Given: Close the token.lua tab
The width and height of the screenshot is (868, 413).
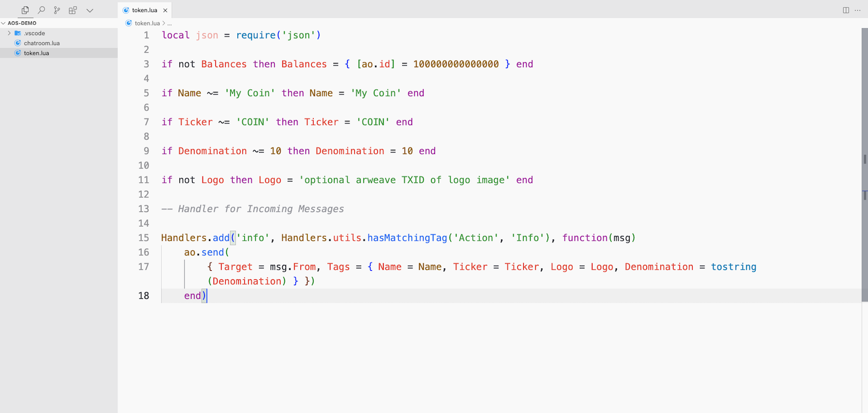Looking at the screenshot, I should (x=165, y=10).
